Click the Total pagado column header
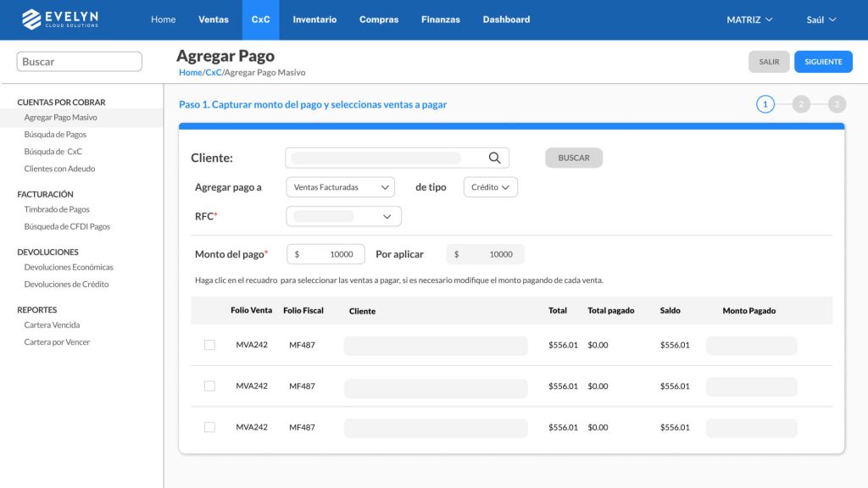The height and width of the screenshot is (488, 868). [610, 310]
